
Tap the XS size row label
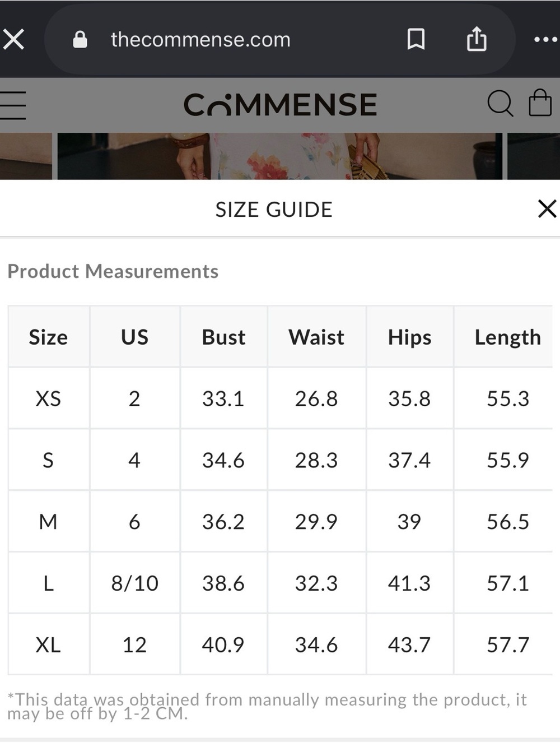48,398
